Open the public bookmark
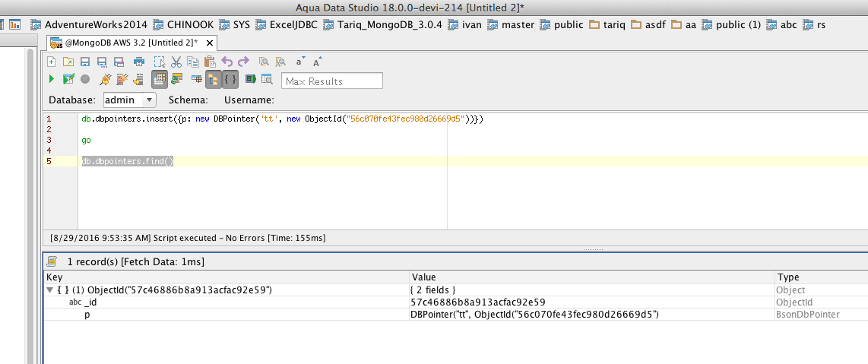868x364 pixels. pos(562,24)
